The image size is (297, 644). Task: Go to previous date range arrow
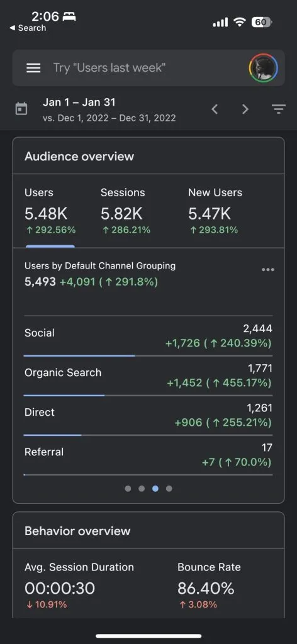pos(215,109)
